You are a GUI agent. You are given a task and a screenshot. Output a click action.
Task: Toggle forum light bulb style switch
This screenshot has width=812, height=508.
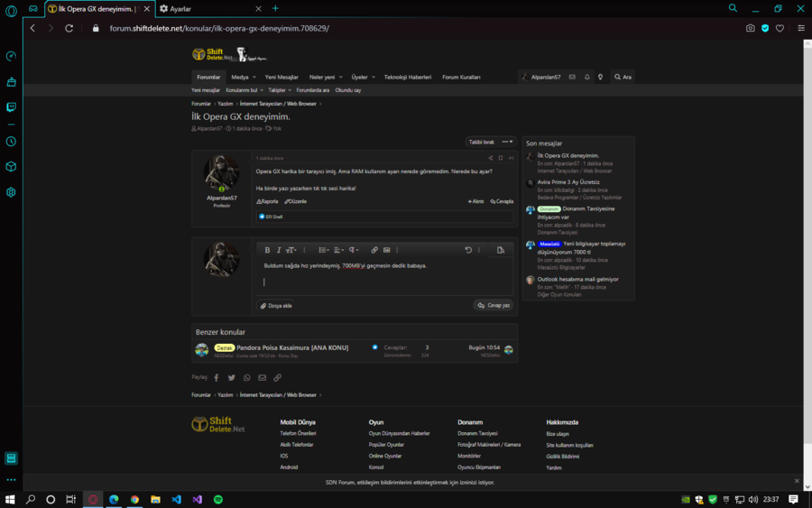click(x=600, y=78)
